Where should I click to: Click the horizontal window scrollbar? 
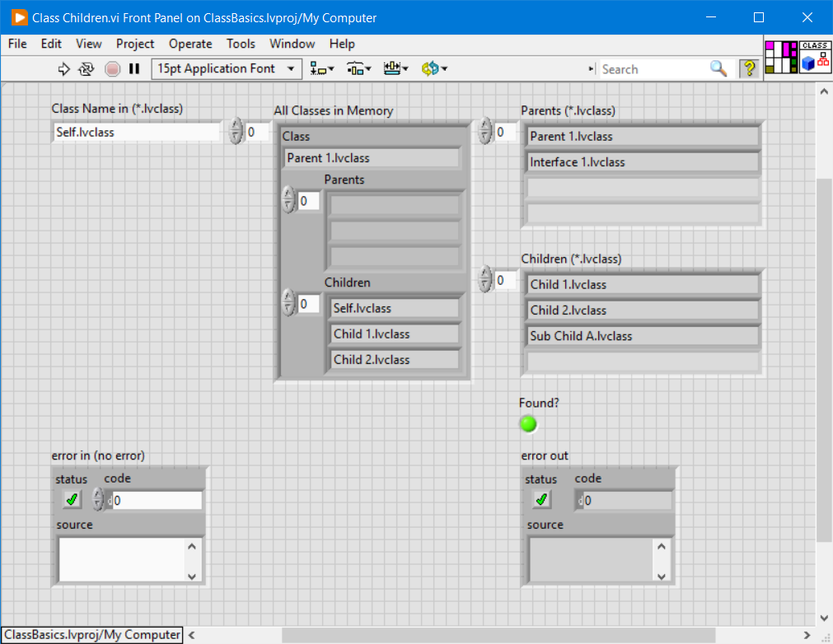tap(498, 636)
